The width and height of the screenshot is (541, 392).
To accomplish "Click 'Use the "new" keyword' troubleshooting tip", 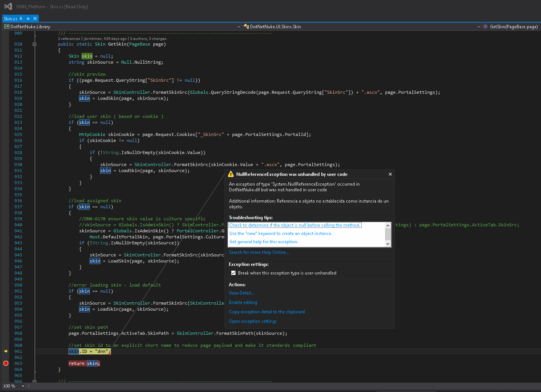I will coord(281,233).
